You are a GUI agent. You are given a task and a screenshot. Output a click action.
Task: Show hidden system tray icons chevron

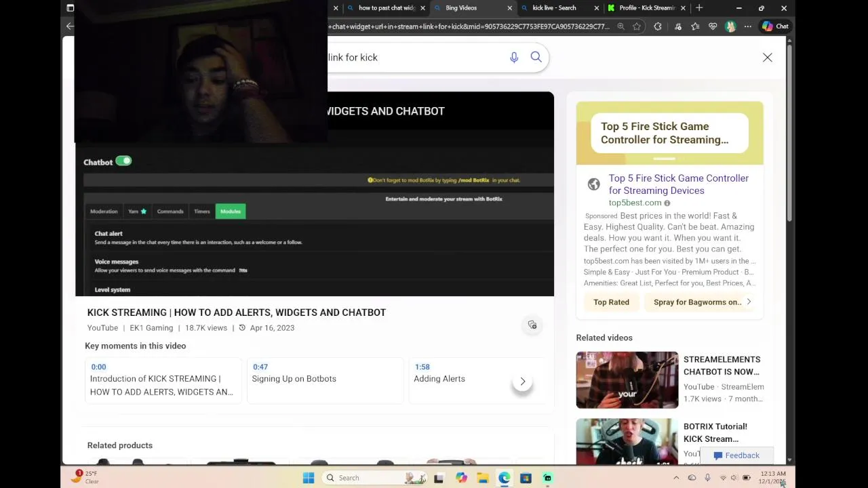point(675,478)
